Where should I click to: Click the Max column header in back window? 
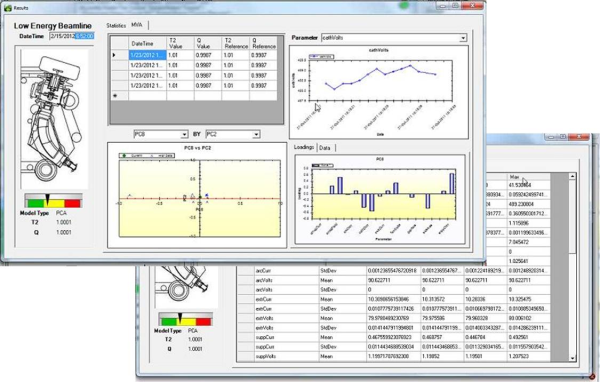point(528,177)
